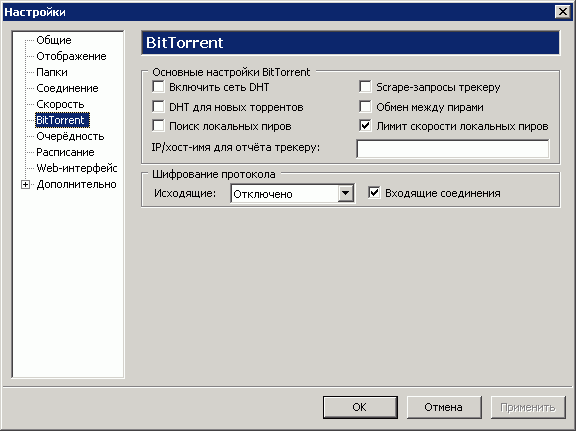This screenshot has height=431, width=576.
Task: Open 'Расписание' settings page
Action: click(65, 152)
